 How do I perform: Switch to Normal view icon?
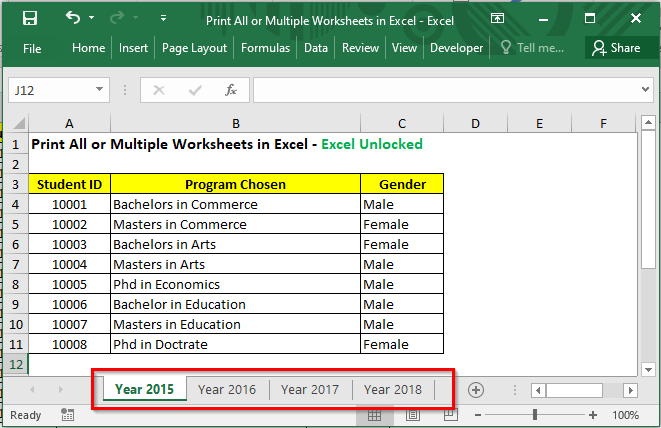[x=374, y=415]
